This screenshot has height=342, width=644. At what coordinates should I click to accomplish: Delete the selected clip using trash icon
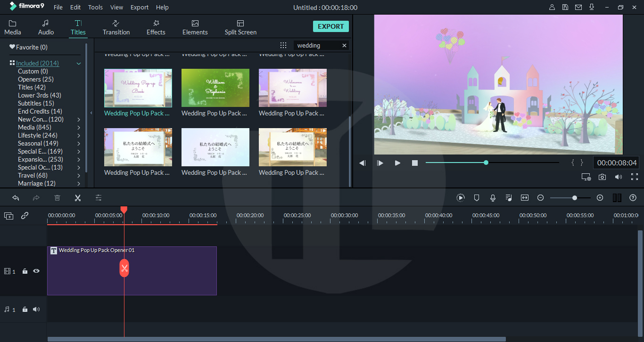tap(57, 197)
